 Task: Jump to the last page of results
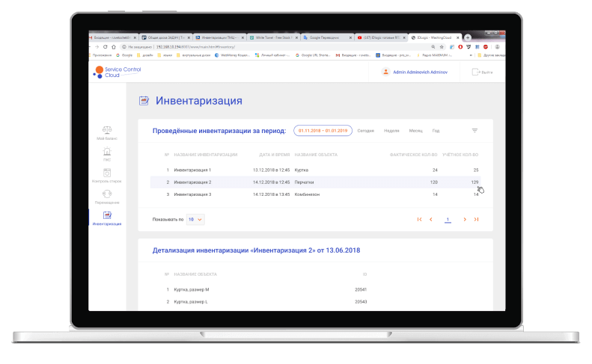[476, 220]
